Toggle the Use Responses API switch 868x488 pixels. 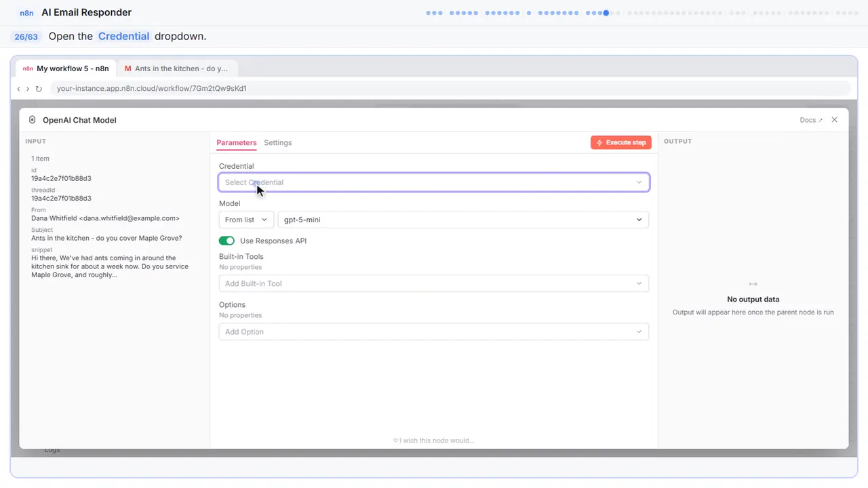click(x=226, y=241)
